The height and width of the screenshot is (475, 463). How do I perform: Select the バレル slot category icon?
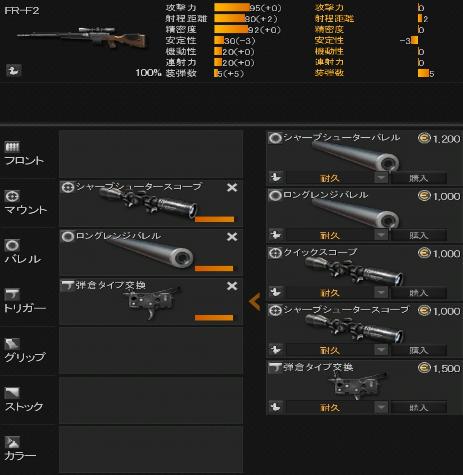12,245
